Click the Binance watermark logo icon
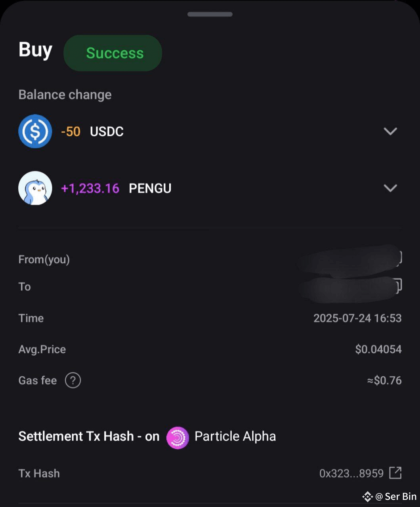This screenshot has height=507, width=420. (367, 496)
